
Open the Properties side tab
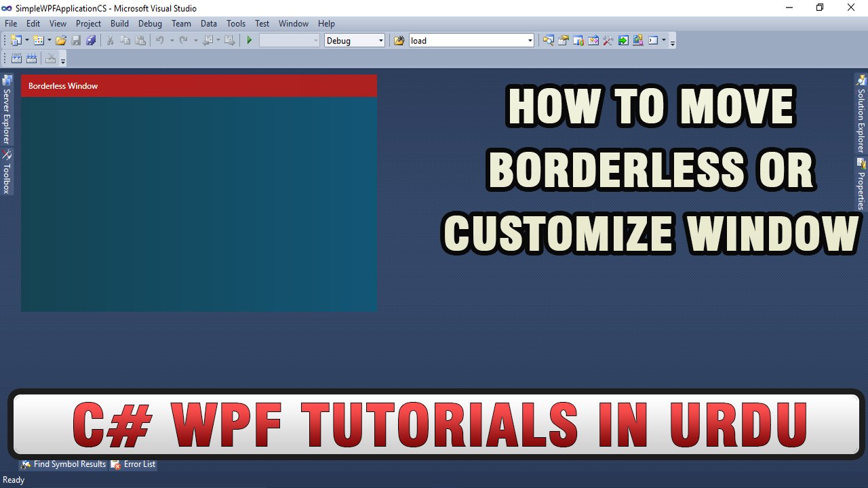click(x=861, y=184)
